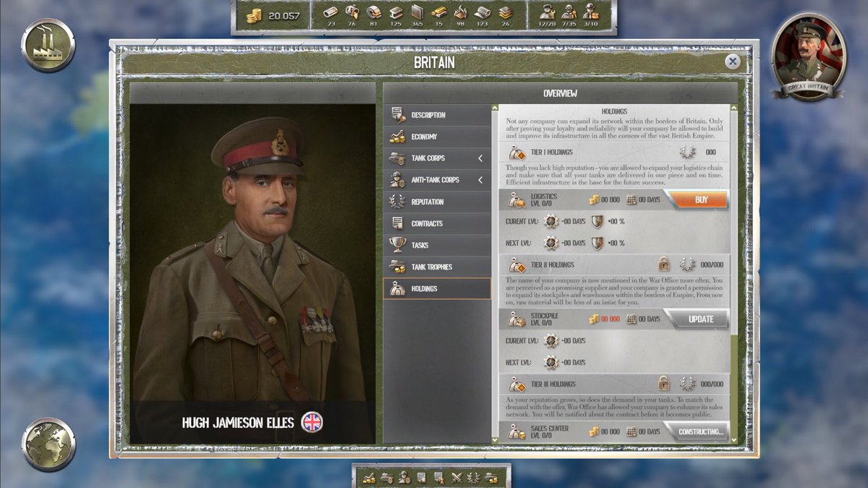Click the Tier II Holdings header text

tap(552, 264)
